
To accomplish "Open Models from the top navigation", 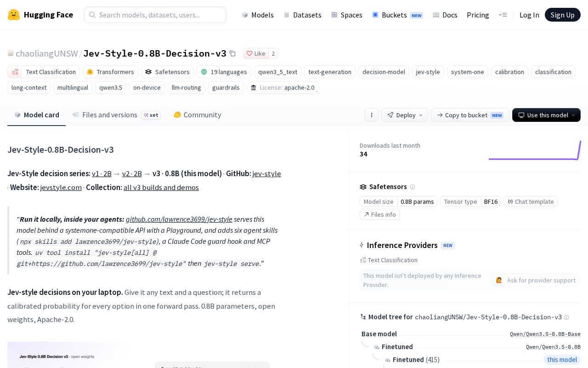I will pos(258,15).
